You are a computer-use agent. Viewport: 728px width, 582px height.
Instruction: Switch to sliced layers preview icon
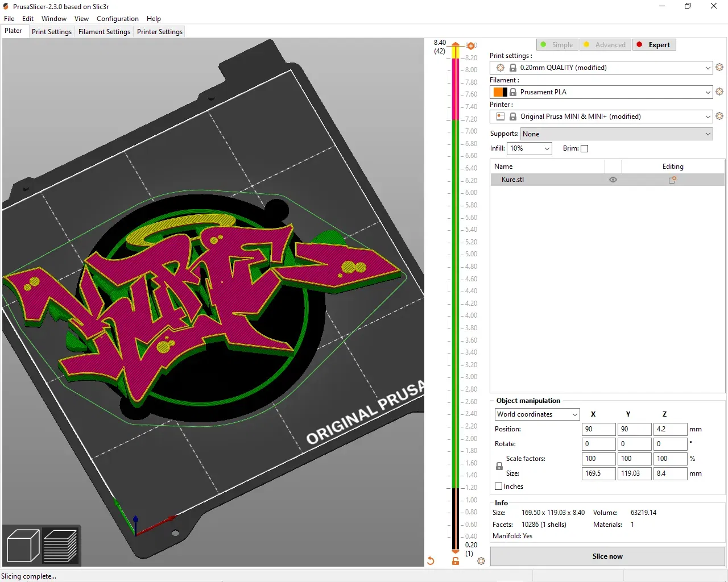60,545
